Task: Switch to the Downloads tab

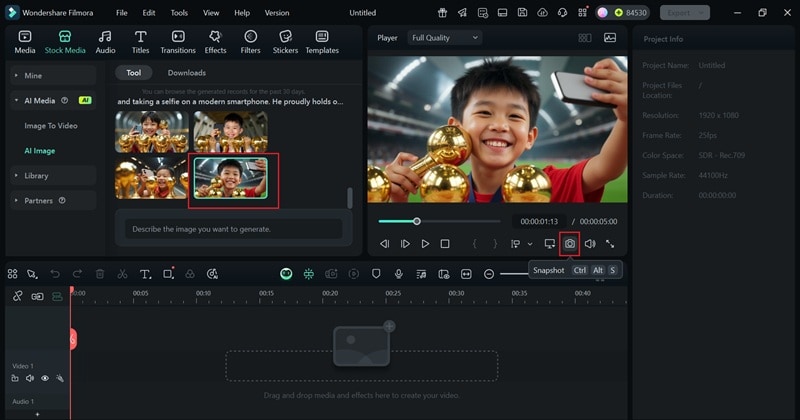Action: pyautogui.click(x=187, y=73)
